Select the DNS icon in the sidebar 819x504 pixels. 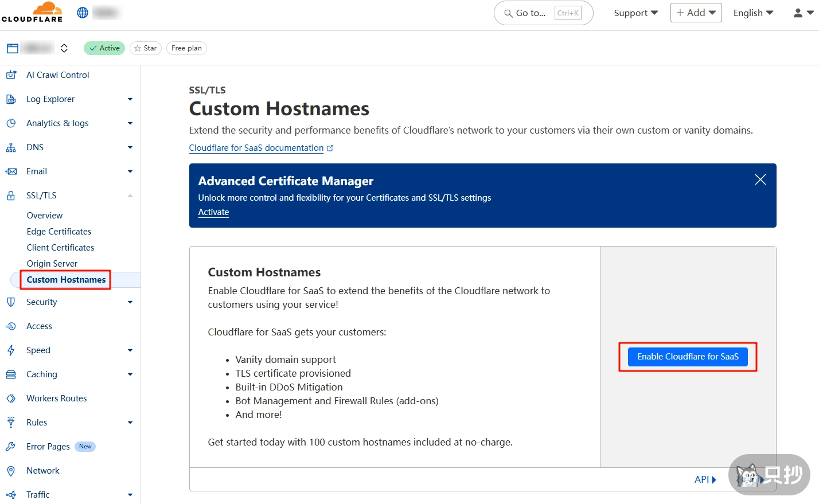(x=12, y=147)
